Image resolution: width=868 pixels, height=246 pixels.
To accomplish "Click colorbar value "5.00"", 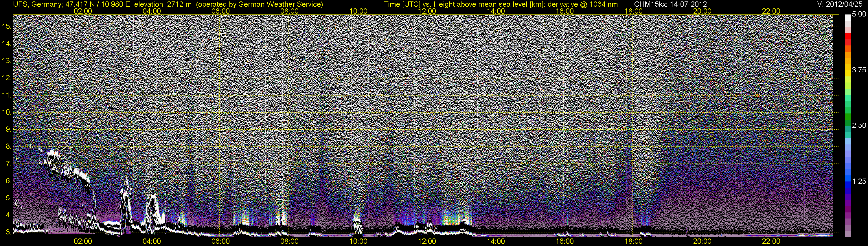I will point(859,14).
